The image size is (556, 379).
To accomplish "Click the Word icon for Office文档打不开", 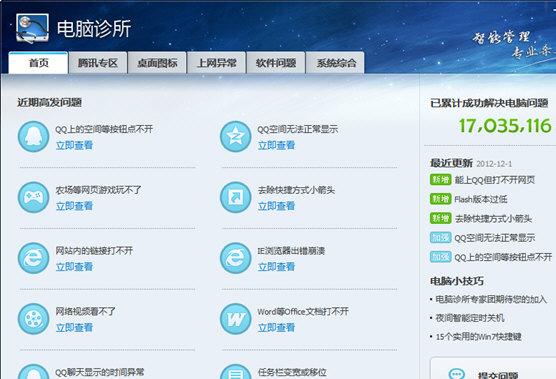I will (235, 319).
